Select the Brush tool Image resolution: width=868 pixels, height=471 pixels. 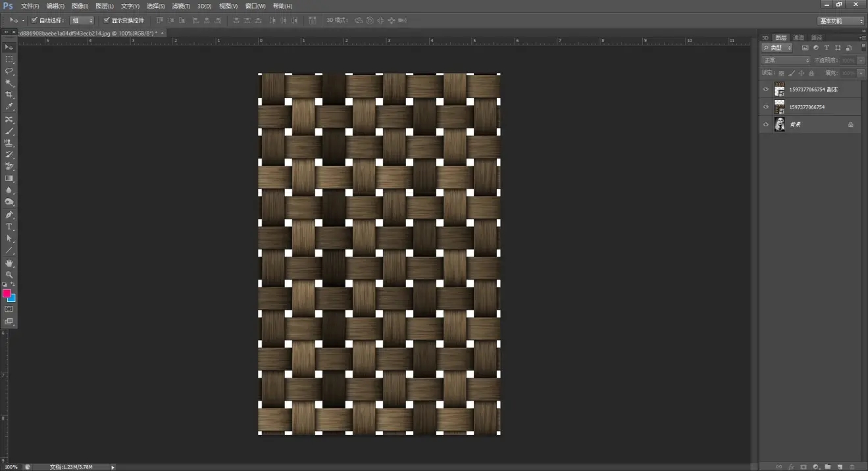click(9, 132)
